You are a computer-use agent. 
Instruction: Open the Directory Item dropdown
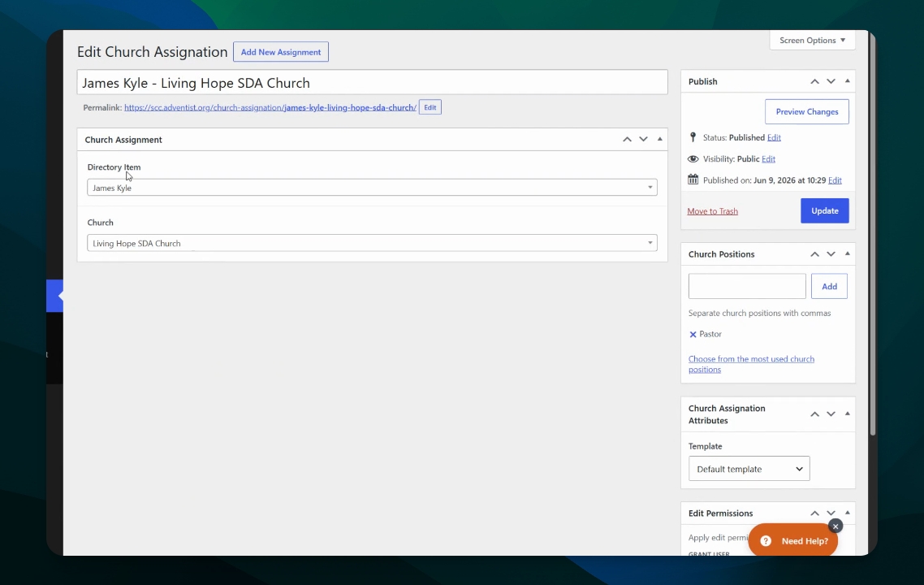[x=372, y=188]
